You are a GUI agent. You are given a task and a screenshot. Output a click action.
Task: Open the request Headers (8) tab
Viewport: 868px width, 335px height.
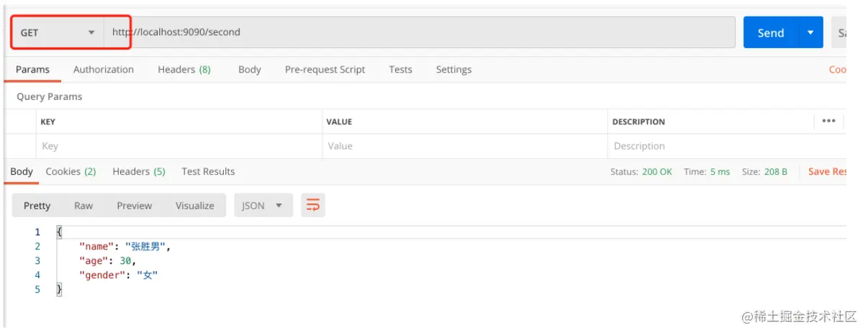click(184, 70)
